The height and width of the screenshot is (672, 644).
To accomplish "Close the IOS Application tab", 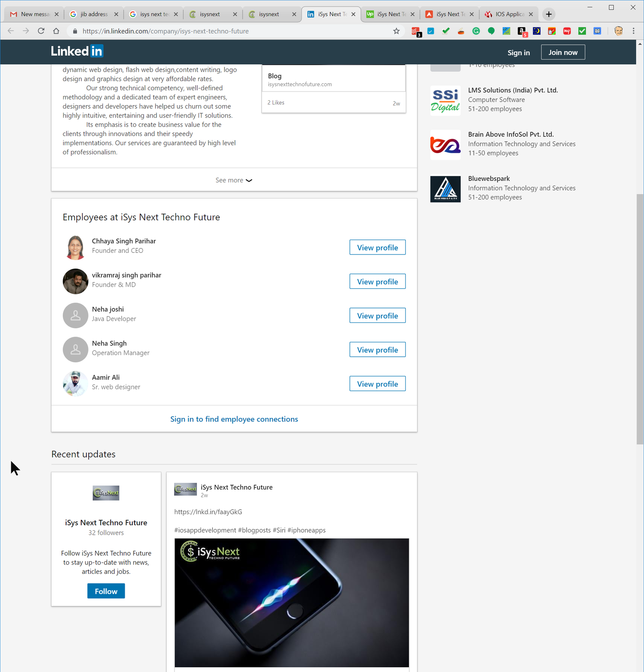I will click(531, 14).
